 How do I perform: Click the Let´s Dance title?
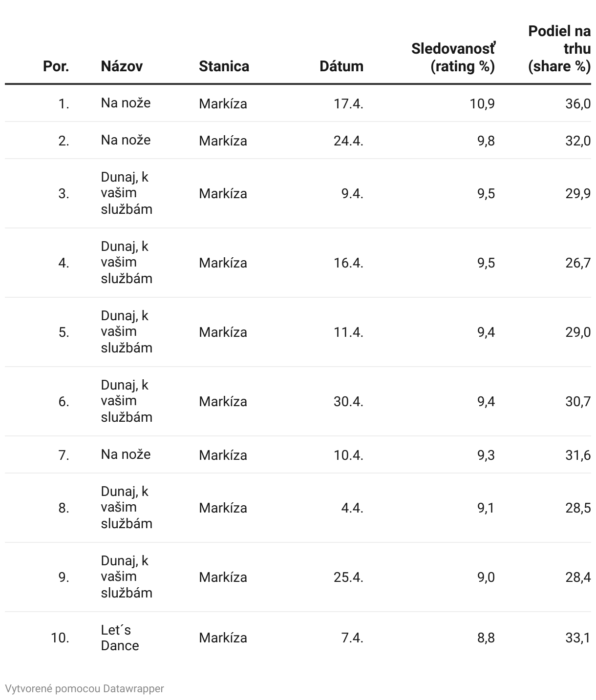pos(120,638)
